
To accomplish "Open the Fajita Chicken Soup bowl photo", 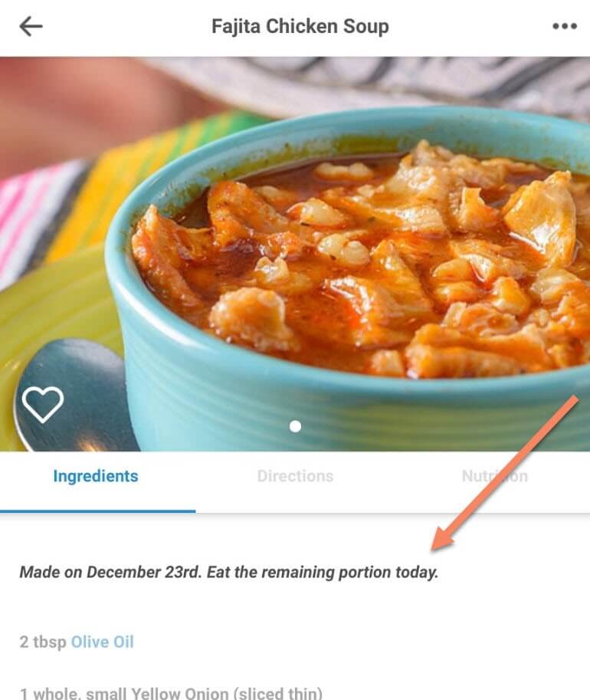I will point(295,254).
